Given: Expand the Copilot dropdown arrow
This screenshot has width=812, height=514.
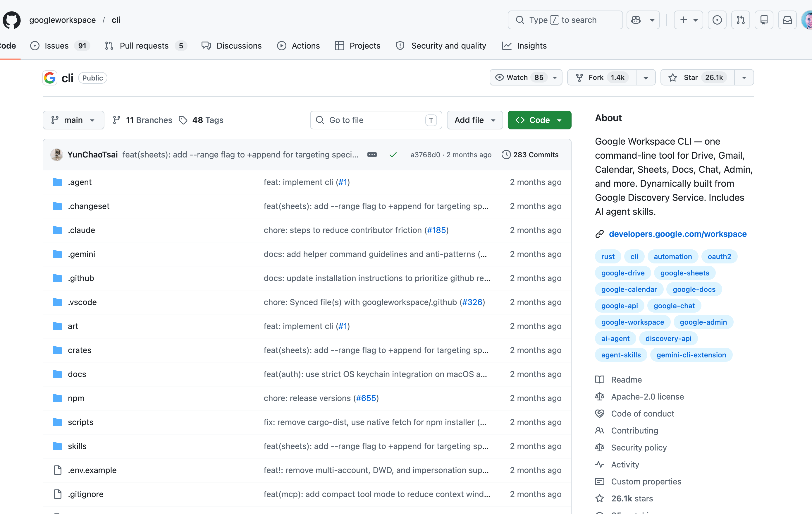Looking at the screenshot, I should [x=653, y=20].
